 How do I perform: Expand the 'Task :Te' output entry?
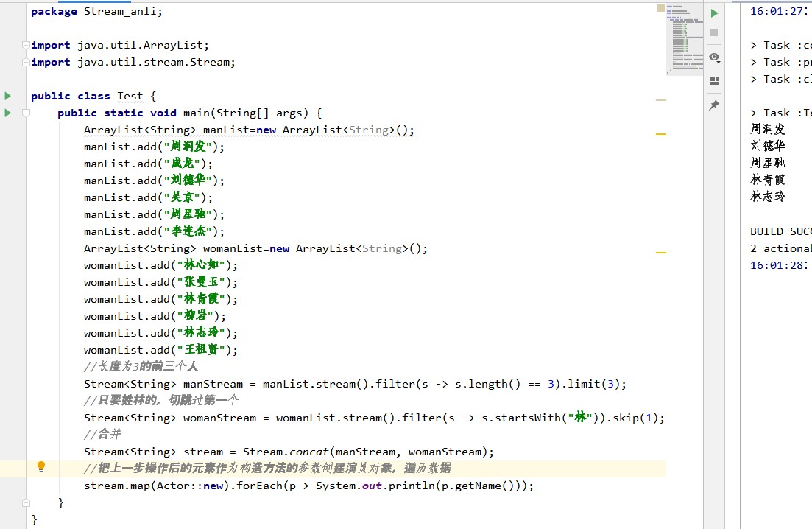pyautogui.click(x=754, y=113)
